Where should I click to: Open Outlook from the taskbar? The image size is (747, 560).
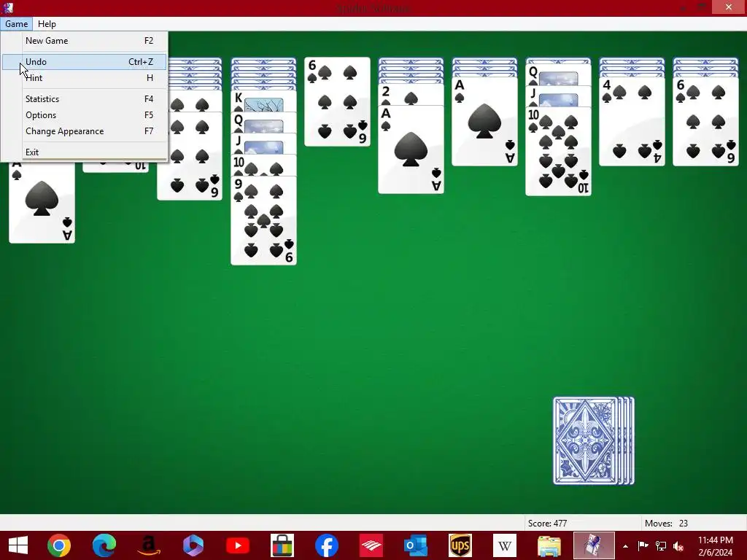click(416, 545)
